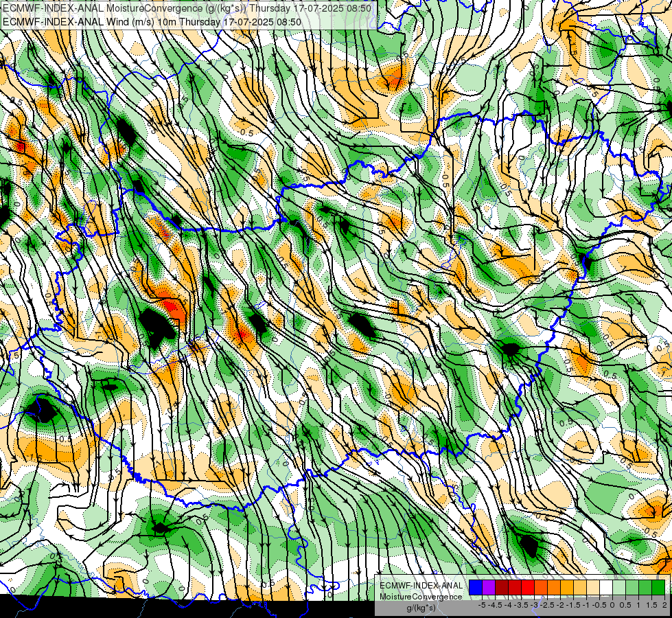Screen dimensions: 672x618
Task: Click the '-5' legend tick label
Action: (482, 605)
